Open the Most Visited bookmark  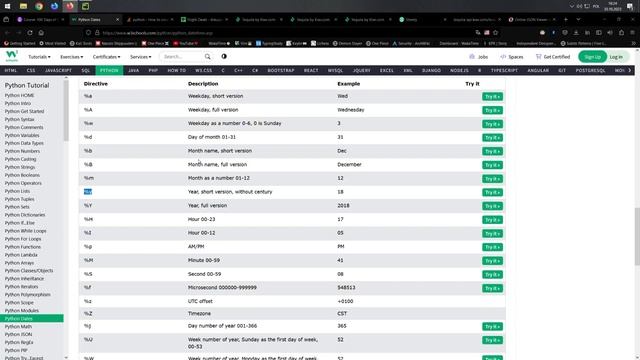tap(53, 43)
